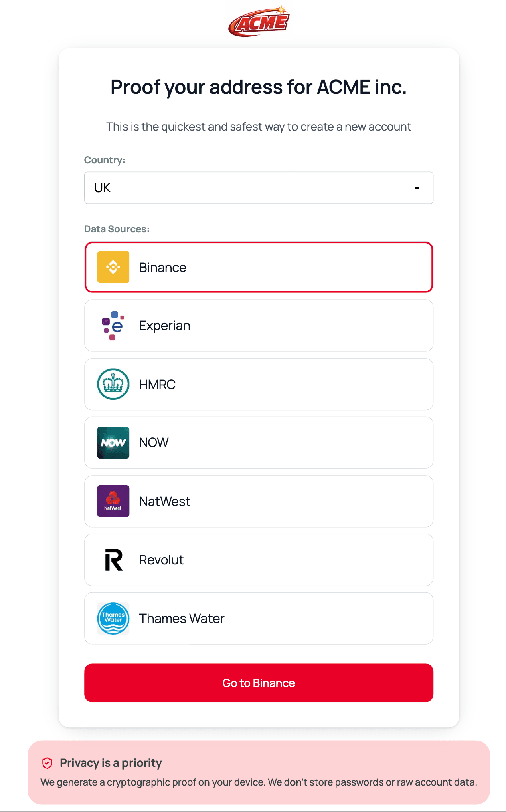The height and width of the screenshot is (812, 506).
Task: Select NatWest from the data sources
Action: coord(259,501)
